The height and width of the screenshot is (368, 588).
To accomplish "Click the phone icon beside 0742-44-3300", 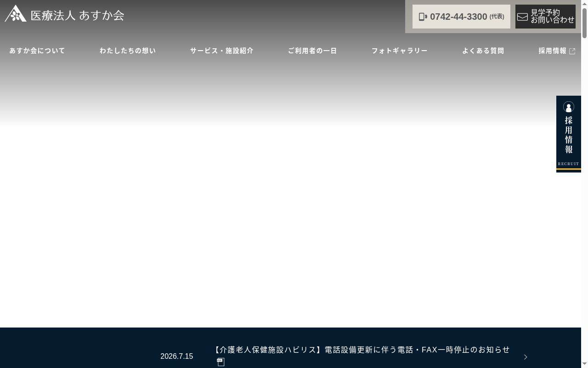I will (423, 17).
